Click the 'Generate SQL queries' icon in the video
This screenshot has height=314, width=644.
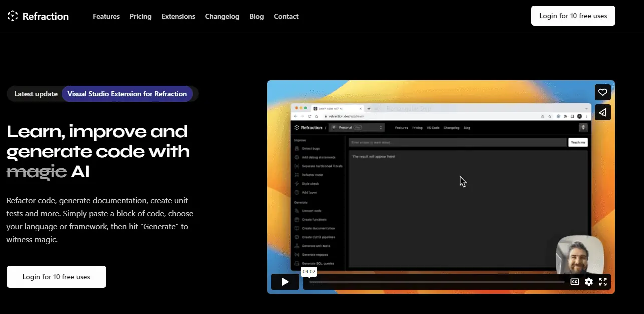tap(297, 263)
